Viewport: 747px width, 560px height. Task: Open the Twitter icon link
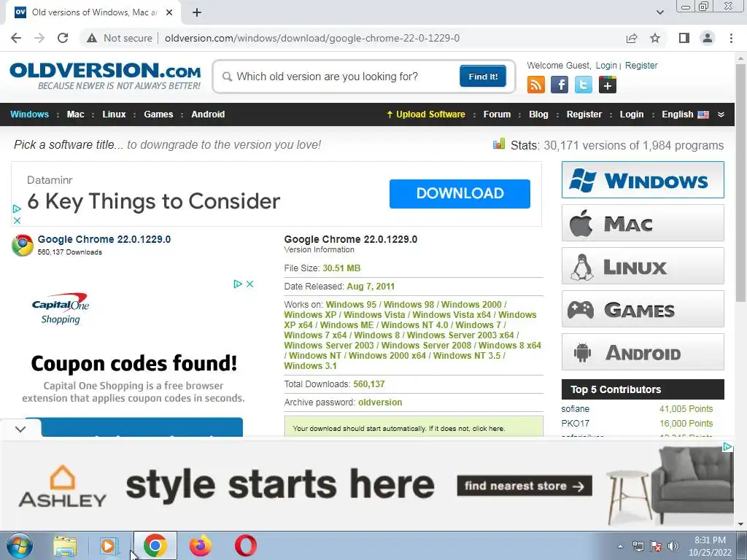click(x=583, y=85)
